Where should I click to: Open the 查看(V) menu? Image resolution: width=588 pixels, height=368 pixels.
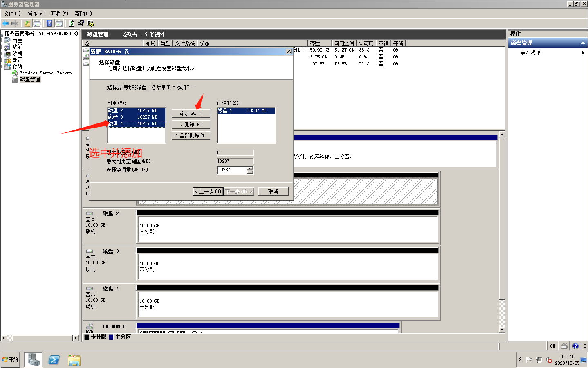tap(60, 13)
